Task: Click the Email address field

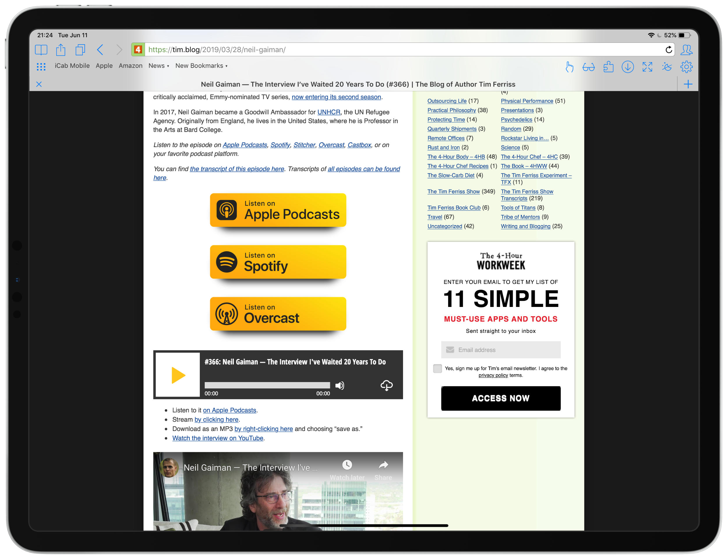Action: point(501,350)
